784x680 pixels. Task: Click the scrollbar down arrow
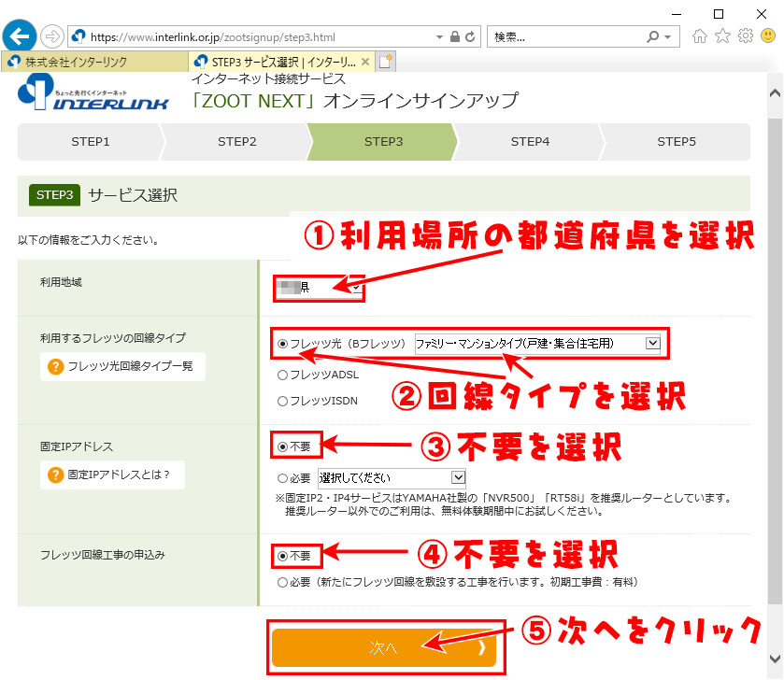(x=775, y=659)
